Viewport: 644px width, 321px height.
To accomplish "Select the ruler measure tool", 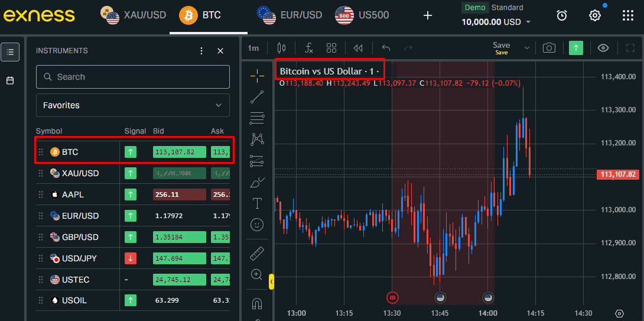I will (257, 254).
